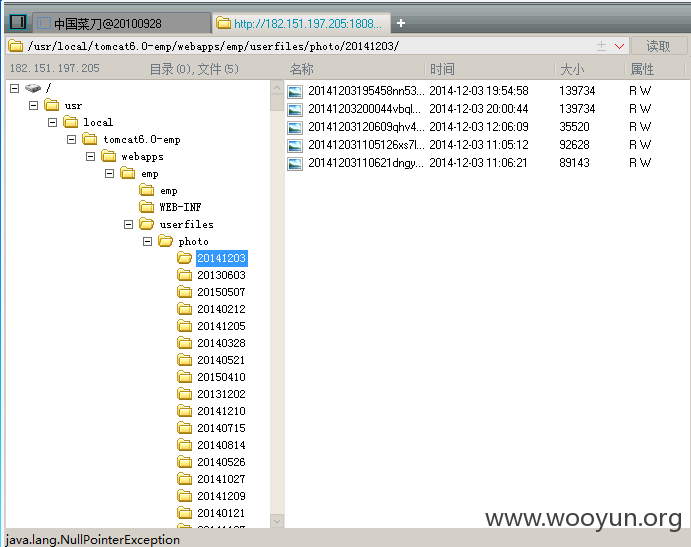
Task: Open the 20150507 folder
Action: 221,292
